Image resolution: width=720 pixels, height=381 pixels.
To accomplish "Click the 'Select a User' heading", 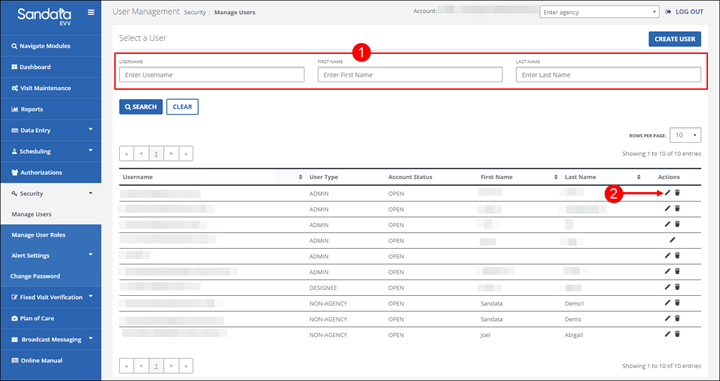I will pyautogui.click(x=143, y=38).
